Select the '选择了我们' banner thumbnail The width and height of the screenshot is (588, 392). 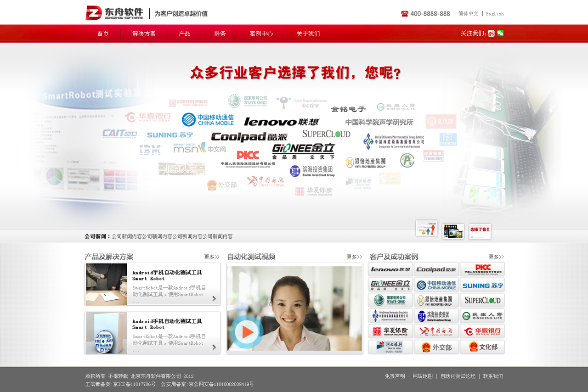(480, 231)
